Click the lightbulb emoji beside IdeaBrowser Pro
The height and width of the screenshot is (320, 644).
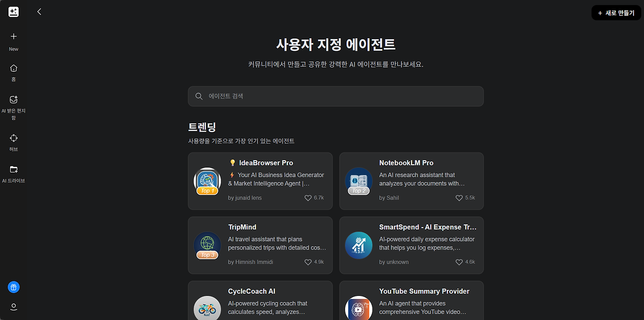(232, 163)
